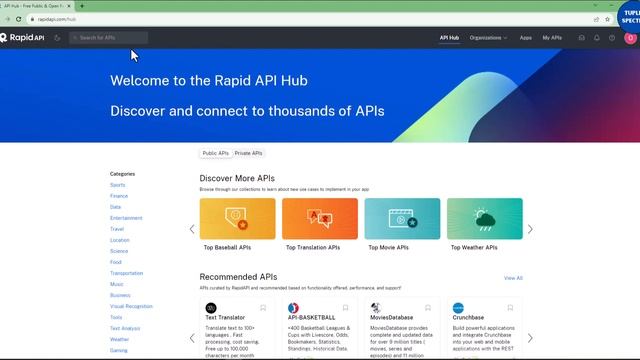The height and width of the screenshot is (360, 640).
Task: Click the API-BASKETBALL logo icon
Action: (x=293, y=308)
